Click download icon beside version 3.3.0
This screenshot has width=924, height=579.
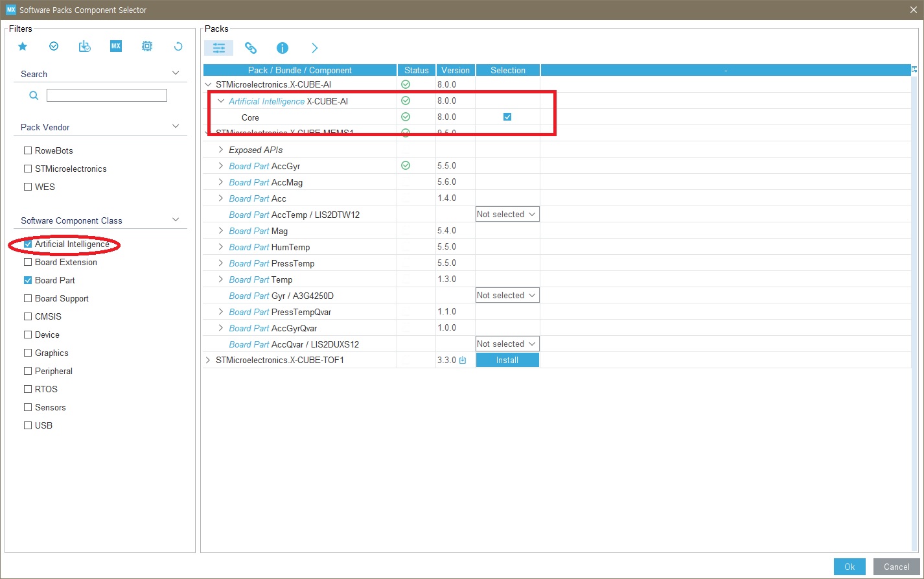click(463, 360)
